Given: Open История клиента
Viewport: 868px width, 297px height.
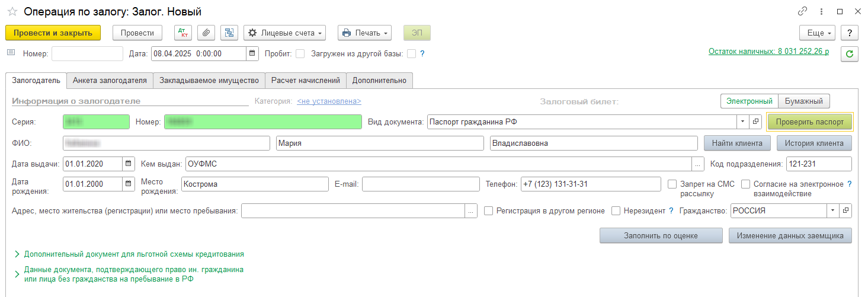Looking at the screenshot, I should click(814, 143).
